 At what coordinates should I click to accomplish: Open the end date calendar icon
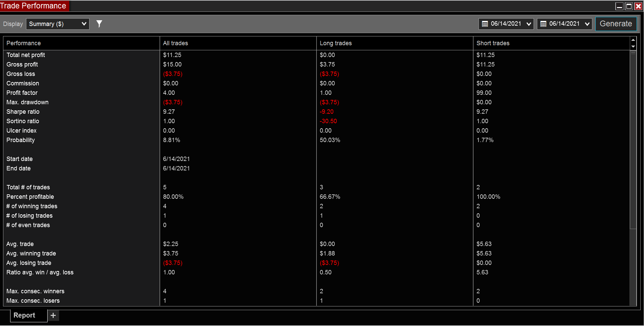[543, 24]
